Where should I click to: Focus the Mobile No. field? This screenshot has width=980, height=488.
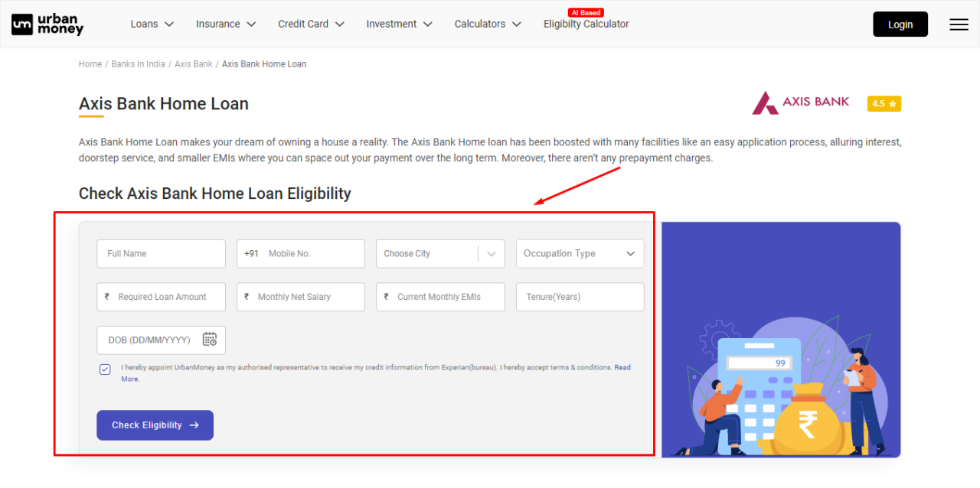[301, 254]
